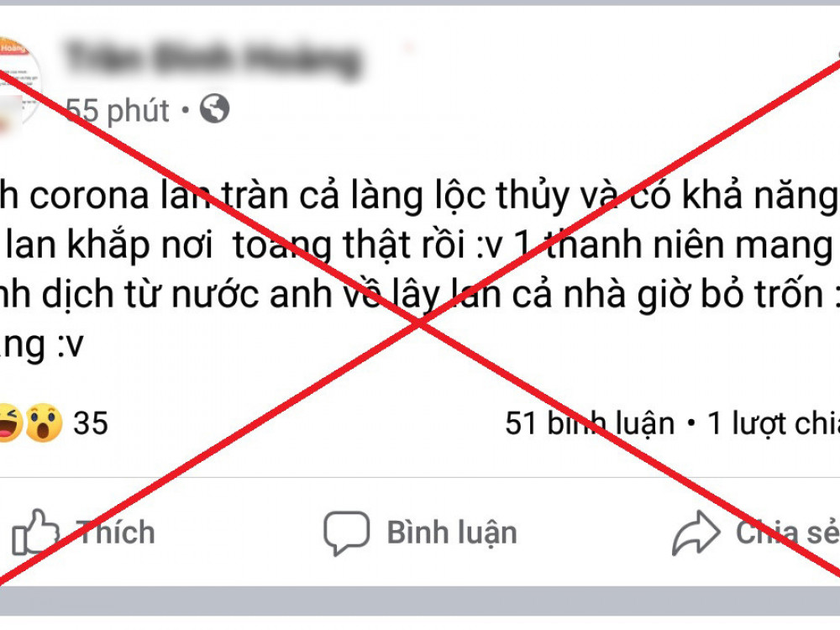Click the last post line ending with :v
The width and height of the screenshot is (840, 630).
point(42,344)
